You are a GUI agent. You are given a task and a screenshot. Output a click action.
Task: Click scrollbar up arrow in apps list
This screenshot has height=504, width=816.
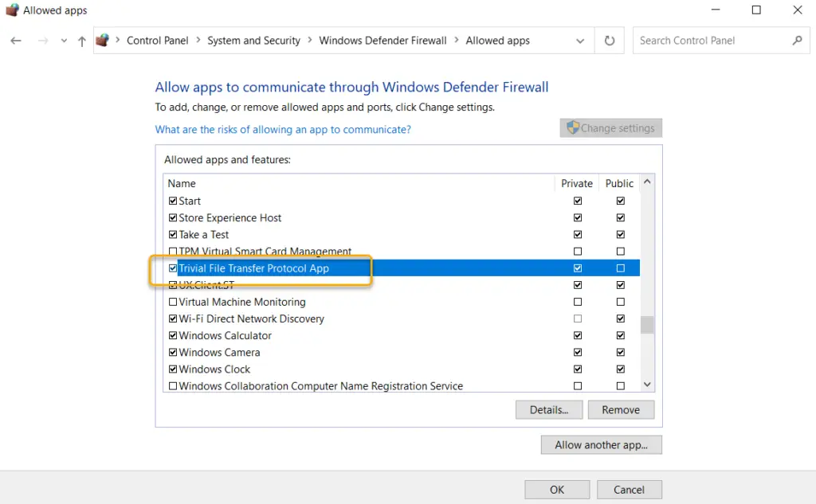coord(647,182)
